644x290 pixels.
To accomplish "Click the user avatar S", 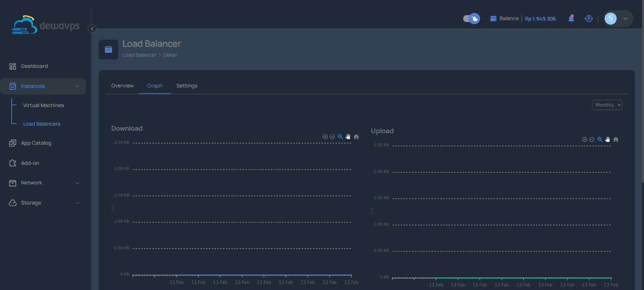I will click(x=610, y=19).
